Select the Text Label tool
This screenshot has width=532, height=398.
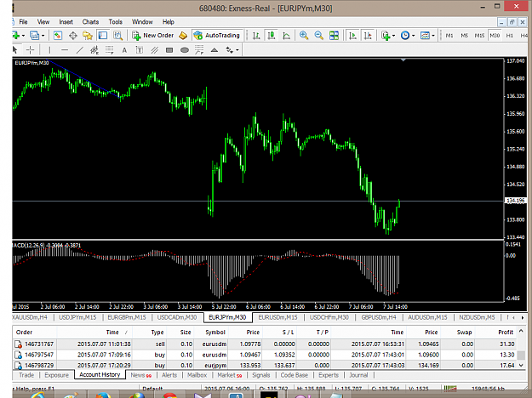140,50
